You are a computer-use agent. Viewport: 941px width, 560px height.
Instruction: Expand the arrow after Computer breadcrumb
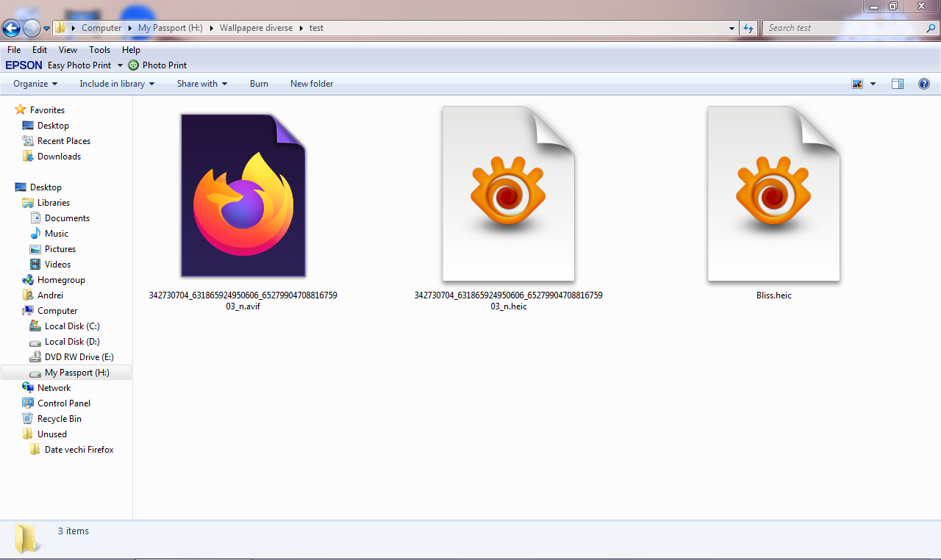coord(130,28)
